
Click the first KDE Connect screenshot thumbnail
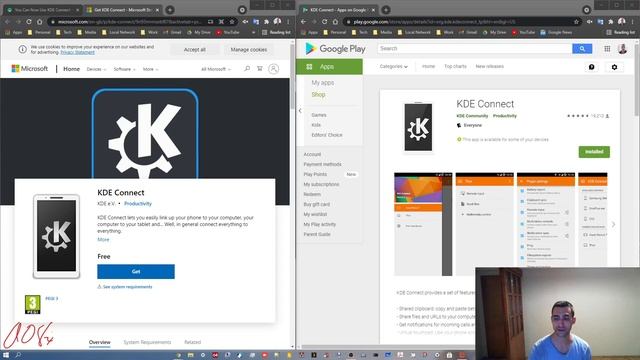pyautogui.click(x=423, y=224)
